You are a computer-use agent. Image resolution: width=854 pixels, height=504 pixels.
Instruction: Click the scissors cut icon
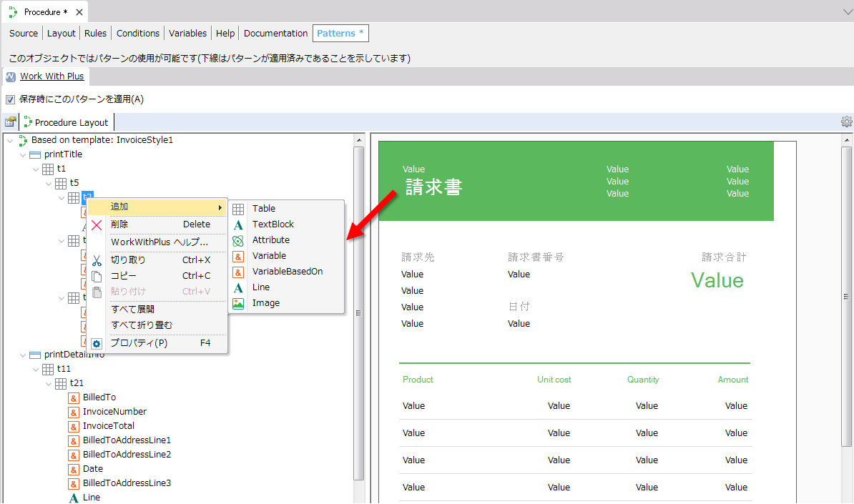(x=97, y=260)
